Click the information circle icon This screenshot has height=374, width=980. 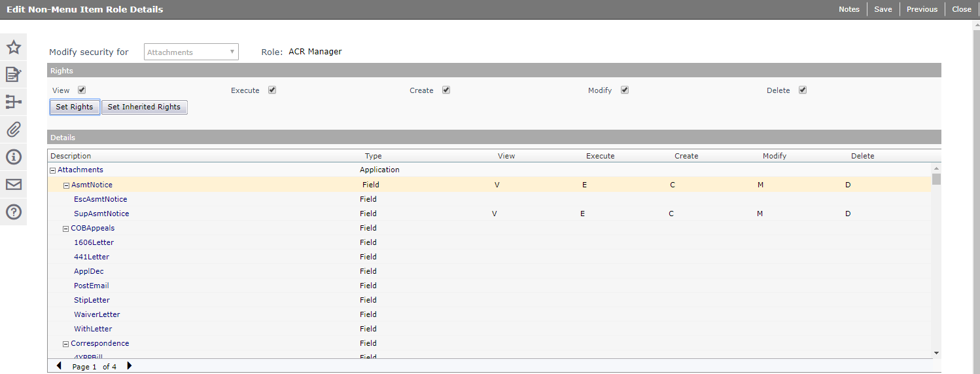pos(13,157)
